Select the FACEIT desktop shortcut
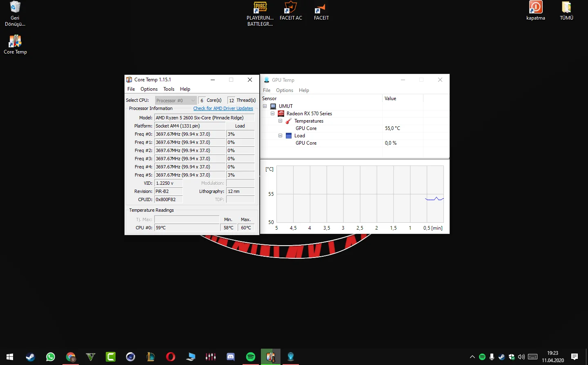This screenshot has width=588, height=365. click(x=321, y=11)
